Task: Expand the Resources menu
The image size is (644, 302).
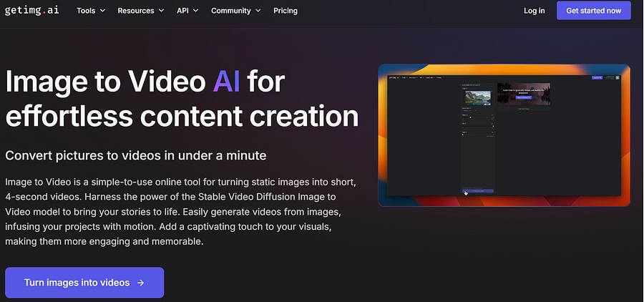Action: point(141,11)
